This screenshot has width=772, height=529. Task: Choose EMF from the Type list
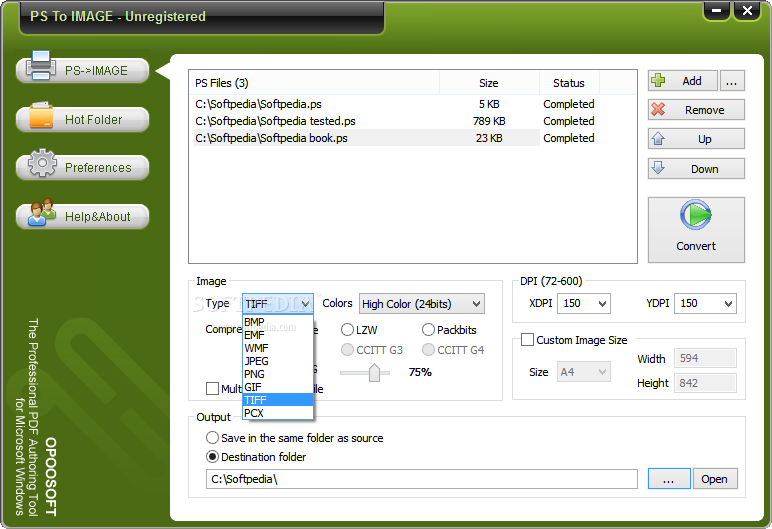[x=278, y=335]
